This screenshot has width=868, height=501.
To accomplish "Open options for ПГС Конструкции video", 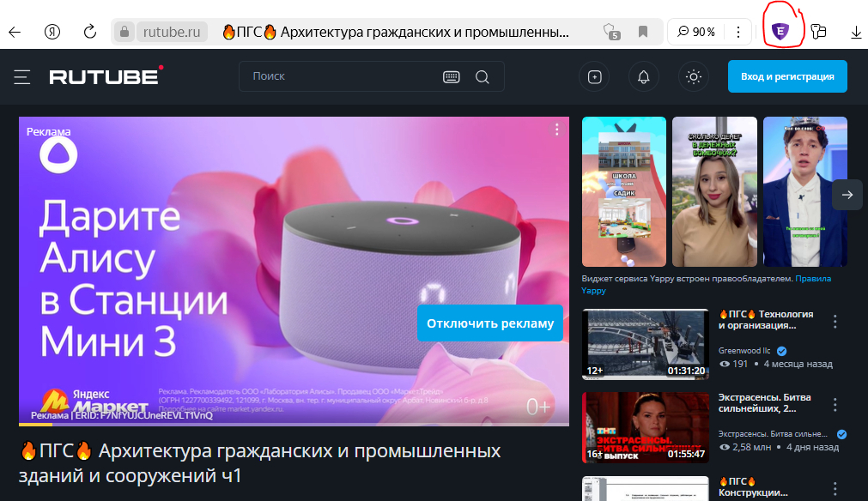I will [835, 489].
